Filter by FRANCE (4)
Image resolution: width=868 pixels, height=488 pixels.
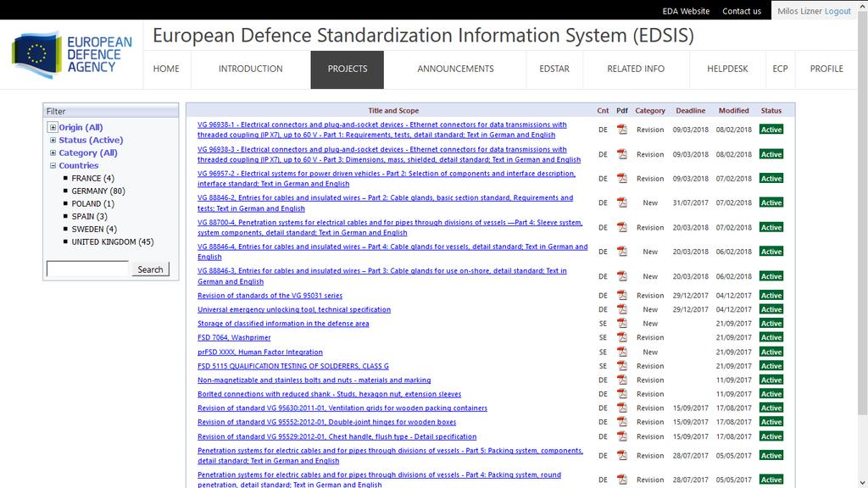[x=92, y=178]
